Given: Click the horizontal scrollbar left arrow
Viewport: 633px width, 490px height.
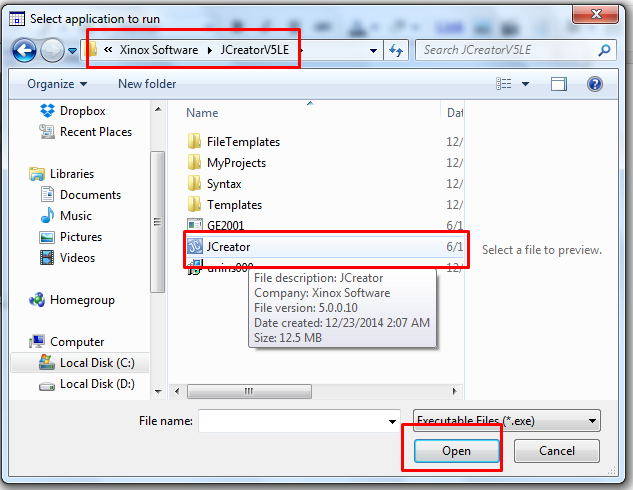Looking at the screenshot, I should pos(177,391).
